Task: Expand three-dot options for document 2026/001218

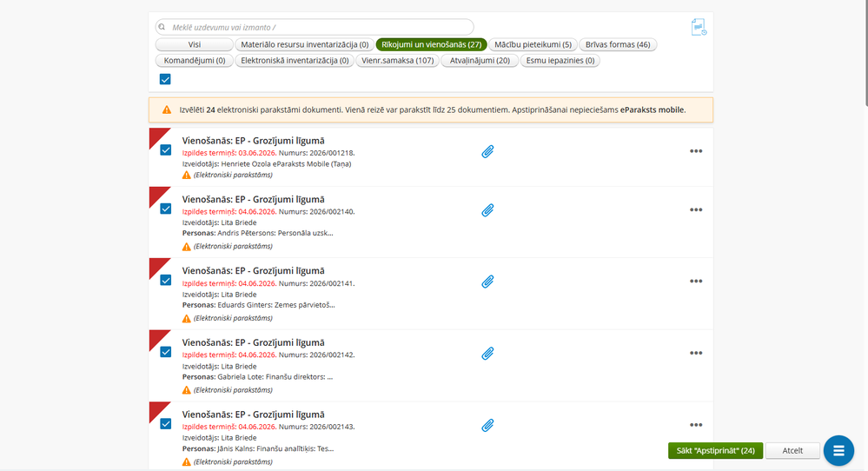Action: [696, 151]
